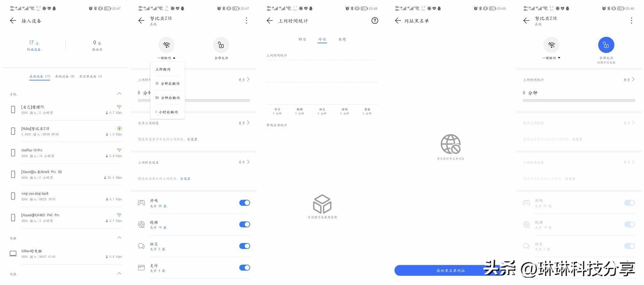
Task: Tap green WiFi signal icon on HUAWEI P40 Pro row
Action: (x=119, y=215)
